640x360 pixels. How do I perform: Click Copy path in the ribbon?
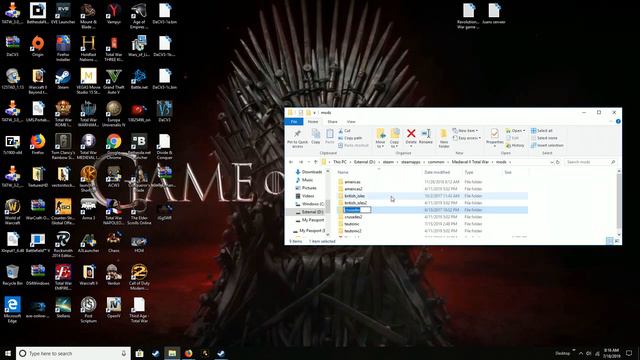[350, 138]
